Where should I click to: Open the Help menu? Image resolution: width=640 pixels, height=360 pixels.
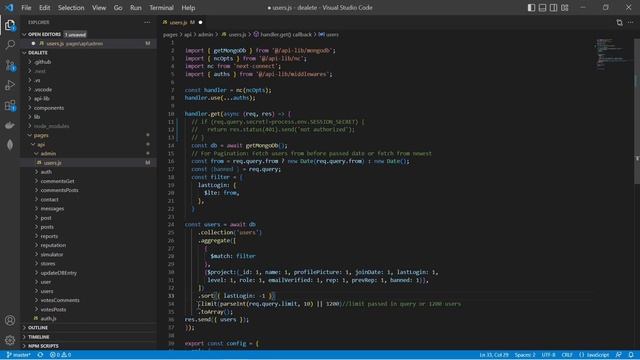pyautogui.click(x=188, y=8)
